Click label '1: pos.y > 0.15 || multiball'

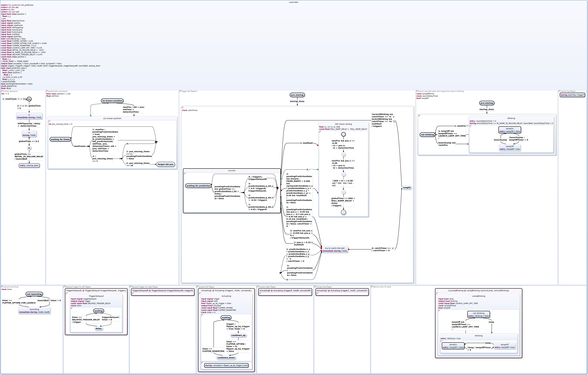[x=303, y=244]
